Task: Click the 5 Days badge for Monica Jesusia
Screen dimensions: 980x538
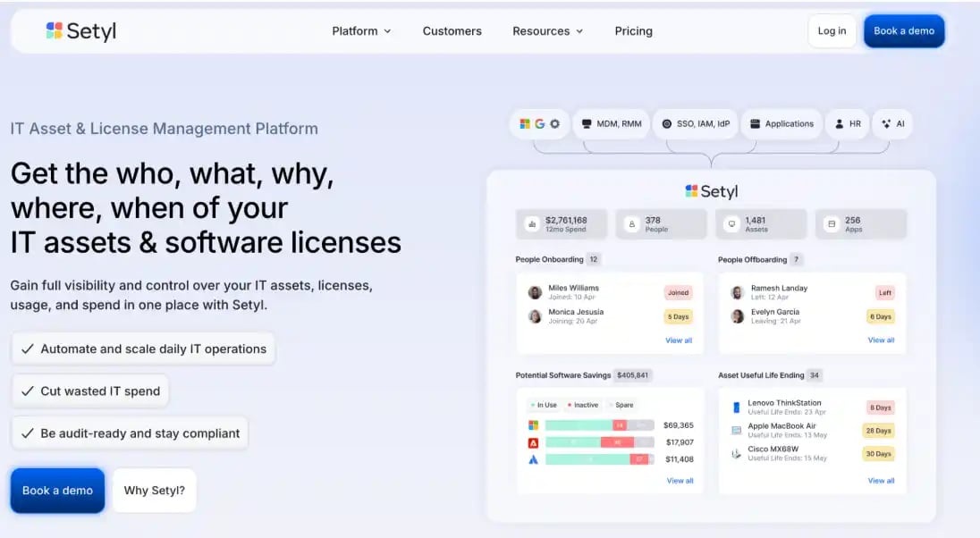Action: (x=678, y=316)
